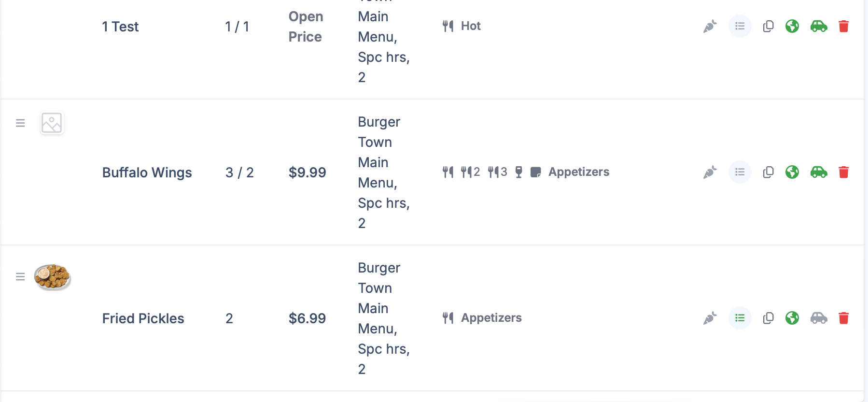
Task: Copy the 1 Test menu item
Action: coord(768,26)
